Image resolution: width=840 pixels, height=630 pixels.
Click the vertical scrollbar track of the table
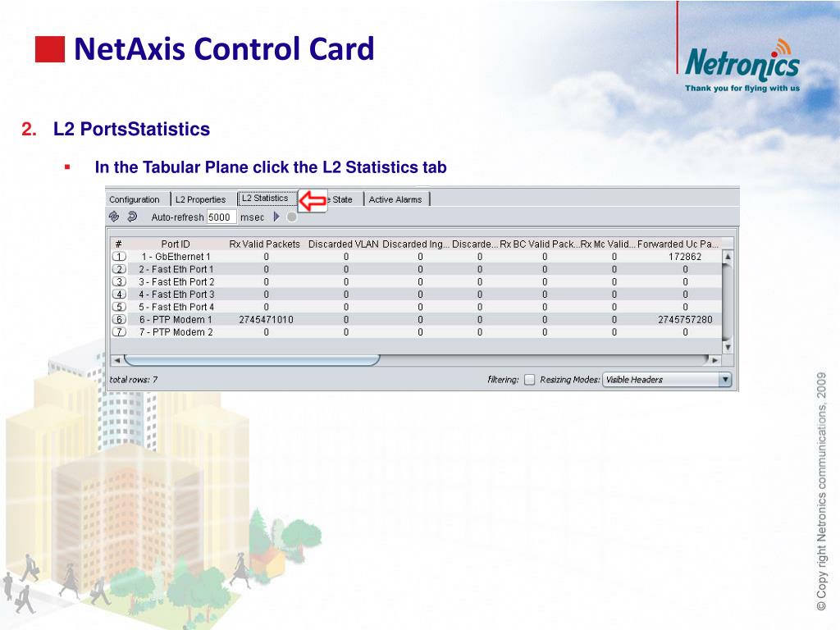tap(728, 302)
